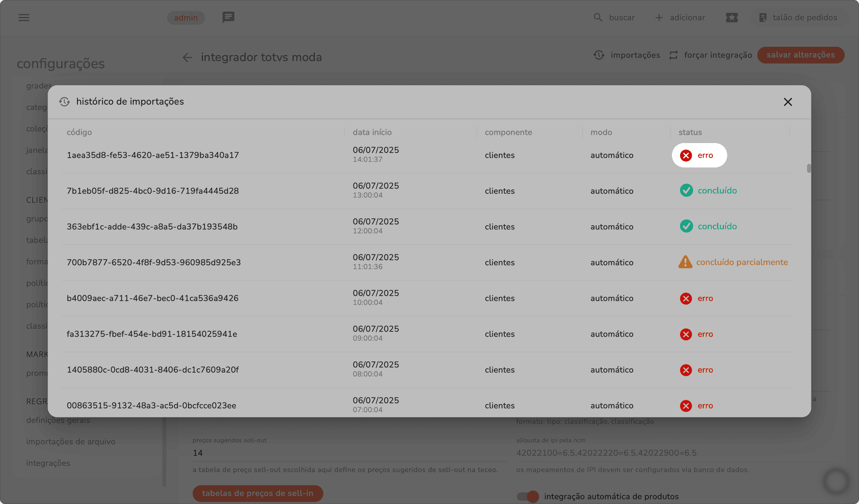Click the concluído parcialmente status text

pos(742,262)
